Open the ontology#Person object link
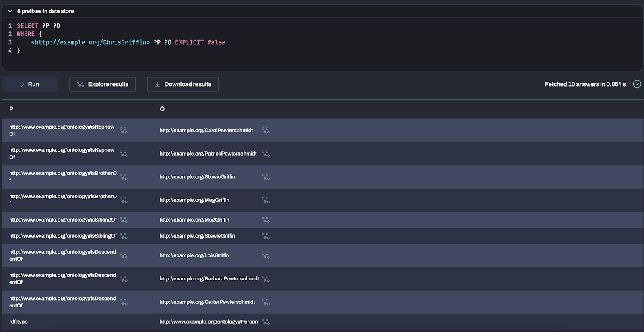Image resolution: width=644 pixels, height=332 pixels. [208, 322]
